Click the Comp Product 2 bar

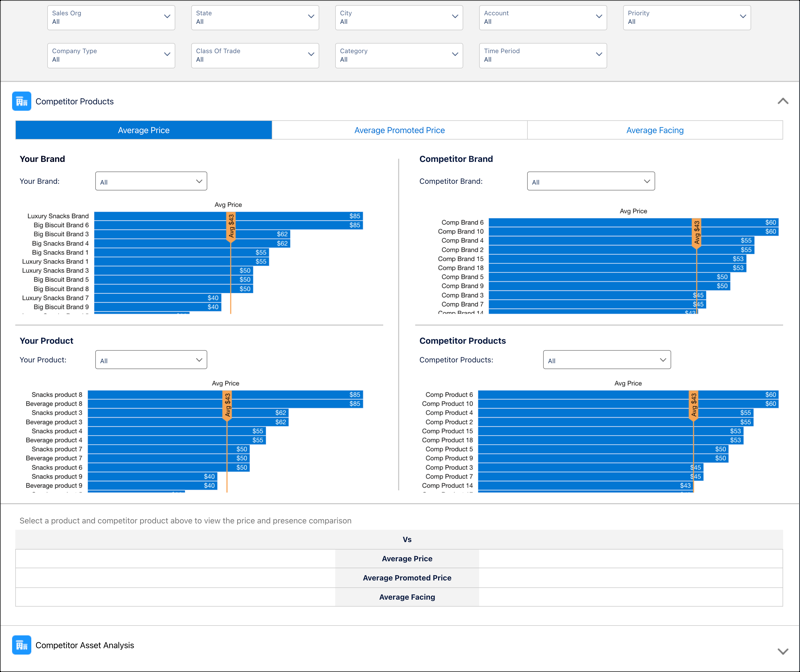point(616,422)
